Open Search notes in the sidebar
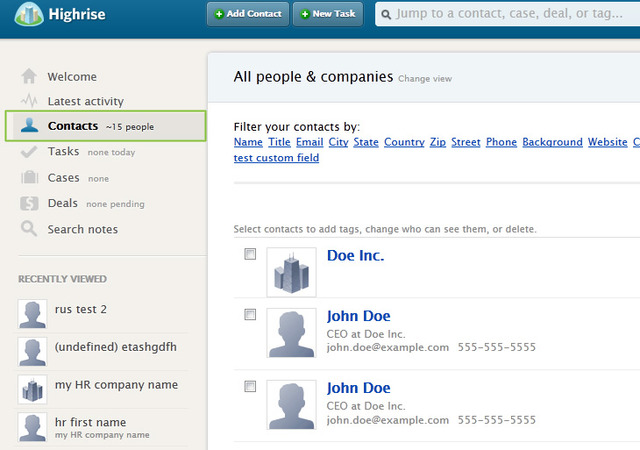This screenshot has width=640, height=450. [82, 229]
